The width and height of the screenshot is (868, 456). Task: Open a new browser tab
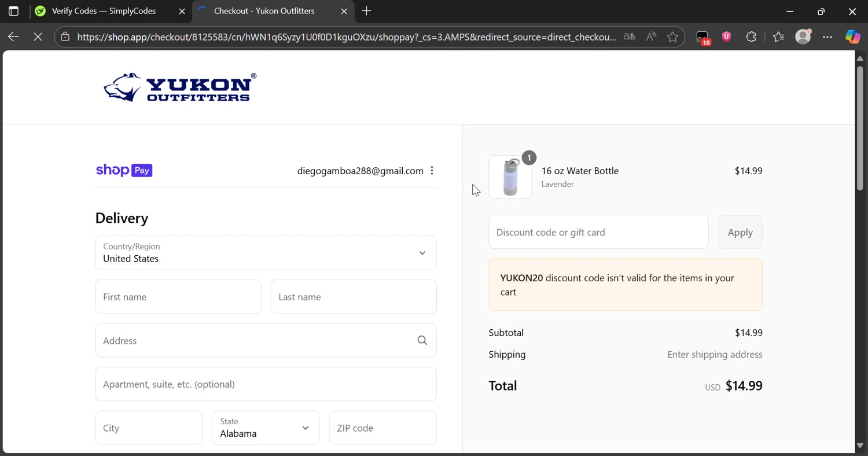click(366, 11)
